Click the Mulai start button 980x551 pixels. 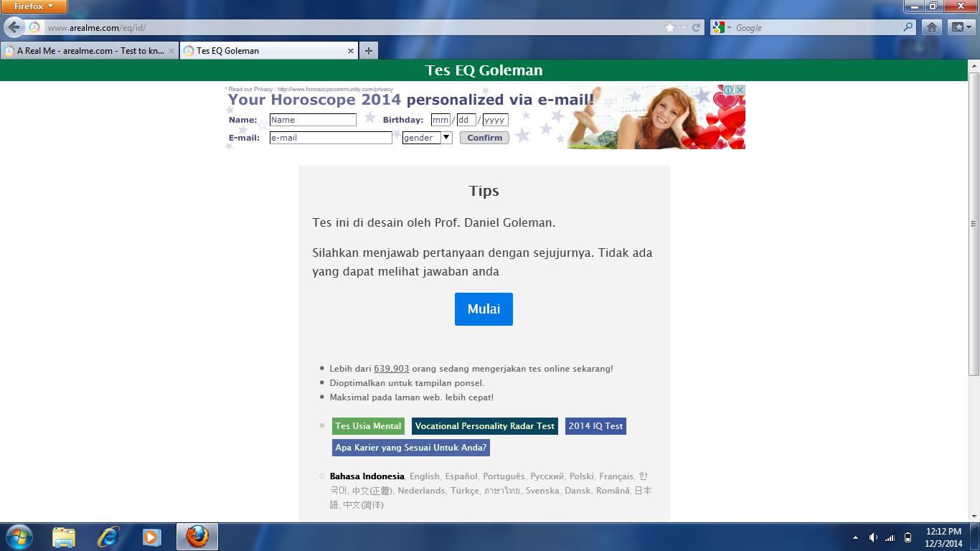point(484,309)
